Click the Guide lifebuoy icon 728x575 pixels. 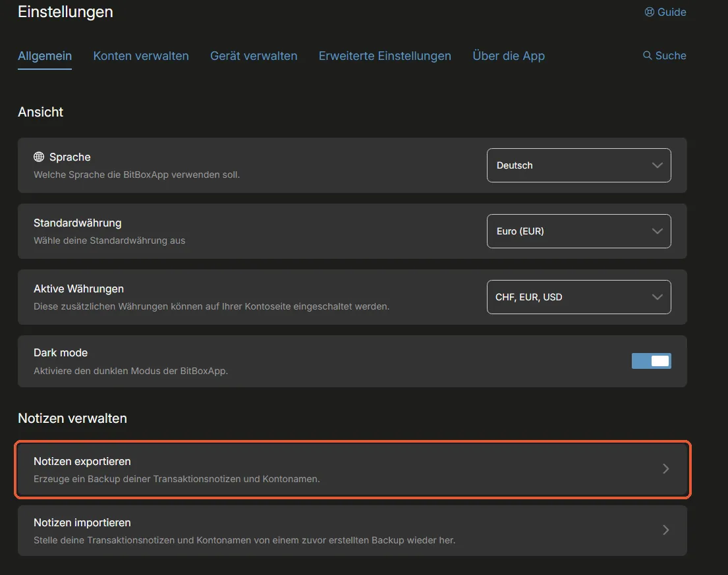pyautogui.click(x=649, y=12)
